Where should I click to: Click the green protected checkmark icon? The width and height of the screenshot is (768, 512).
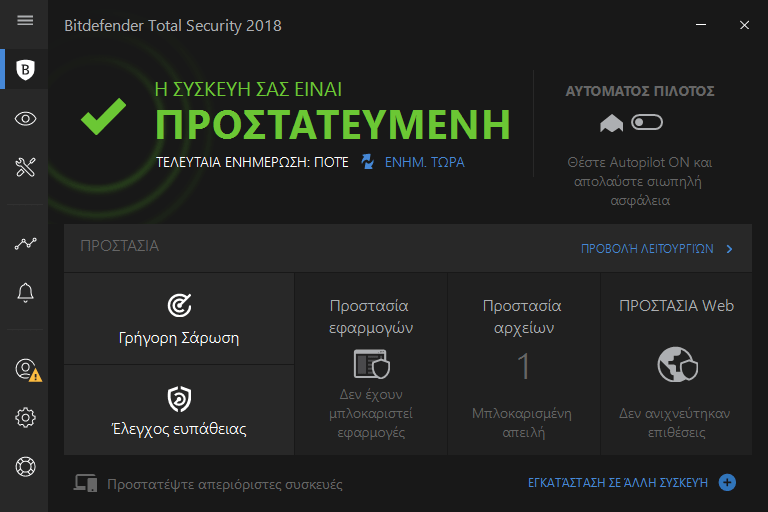(x=103, y=117)
